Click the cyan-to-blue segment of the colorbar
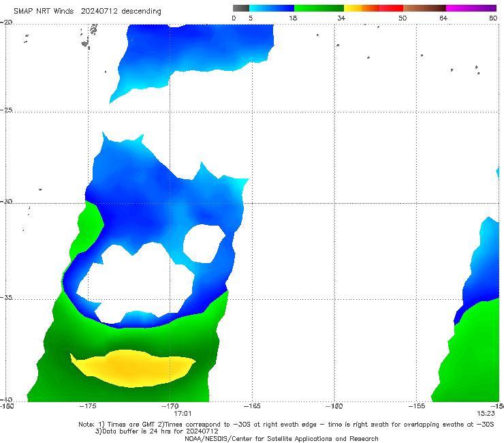 click(272, 8)
